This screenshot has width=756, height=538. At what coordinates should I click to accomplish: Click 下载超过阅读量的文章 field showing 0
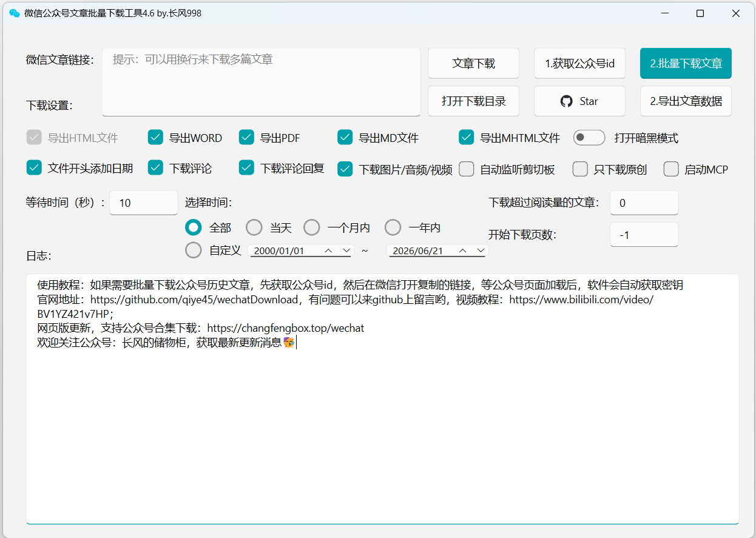pyautogui.click(x=644, y=203)
